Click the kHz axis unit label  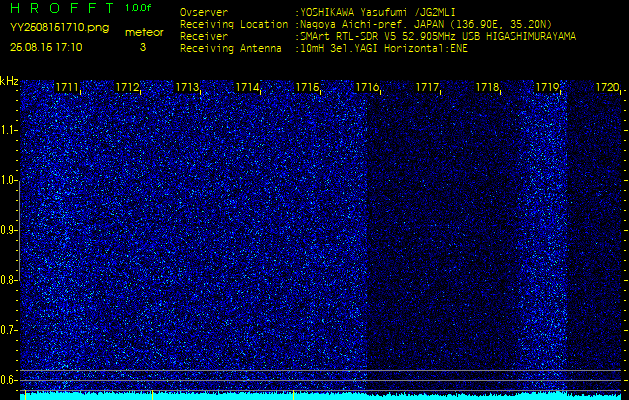click(x=9, y=81)
